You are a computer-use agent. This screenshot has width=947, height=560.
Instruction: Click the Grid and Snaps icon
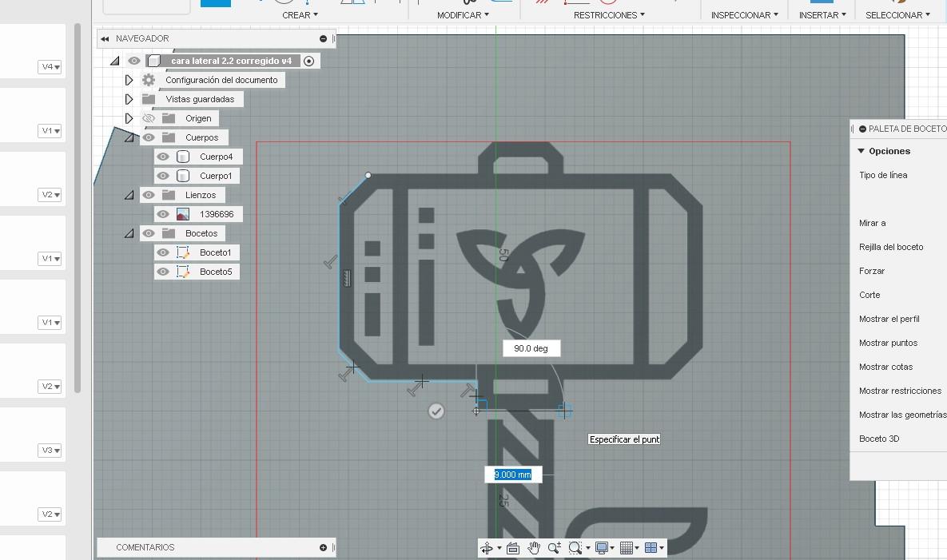pyautogui.click(x=627, y=548)
